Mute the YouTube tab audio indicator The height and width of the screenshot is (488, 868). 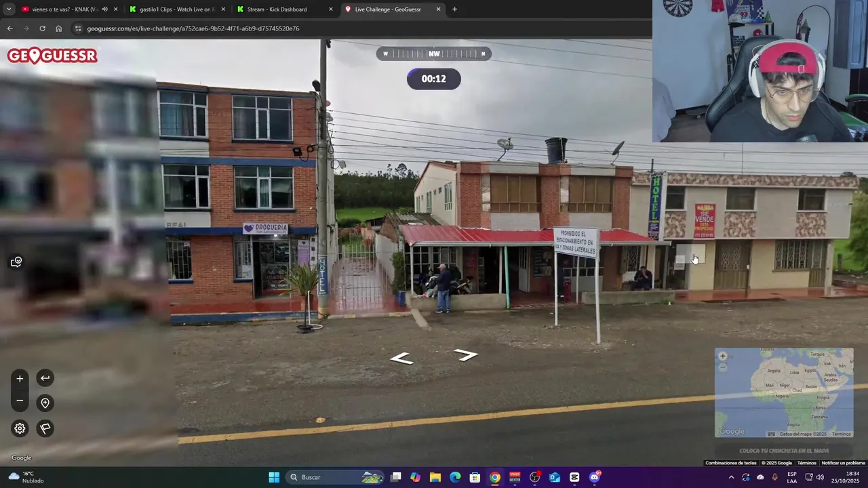pyautogui.click(x=104, y=9)
